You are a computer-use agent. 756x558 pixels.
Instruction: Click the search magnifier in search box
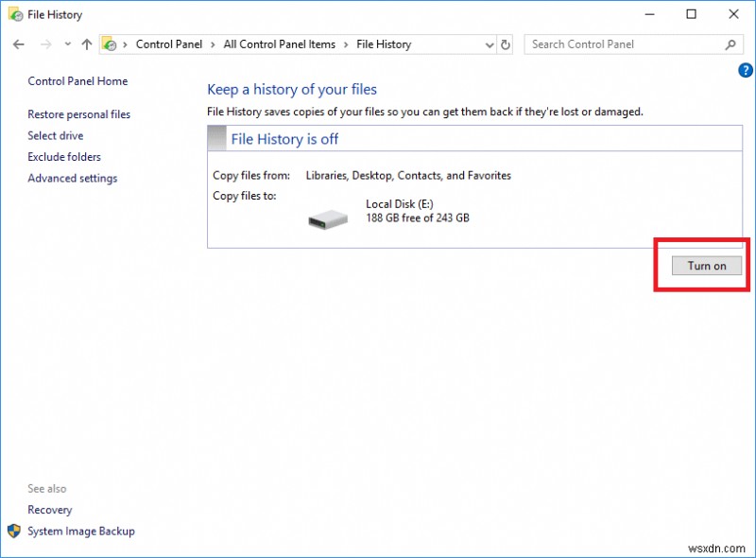pyautogui.click(x=730, y=44)
